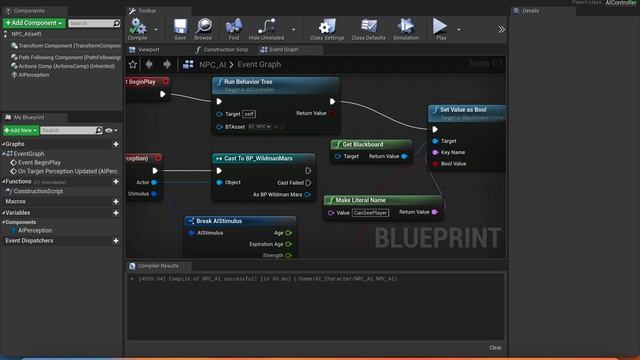Switch to the Construction Script tab
The height and width of the screenshot is (360, 640).
click(222, 50)
